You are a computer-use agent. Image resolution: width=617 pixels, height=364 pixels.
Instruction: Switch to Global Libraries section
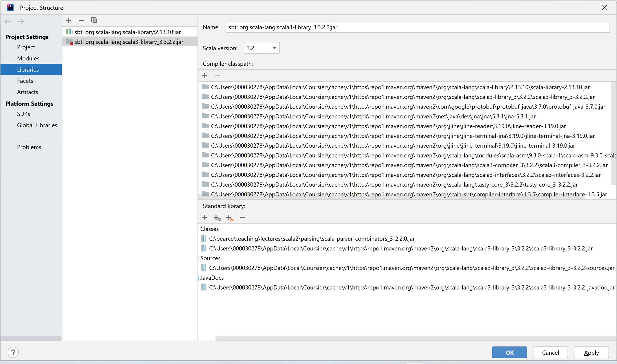tap(37, 125)
